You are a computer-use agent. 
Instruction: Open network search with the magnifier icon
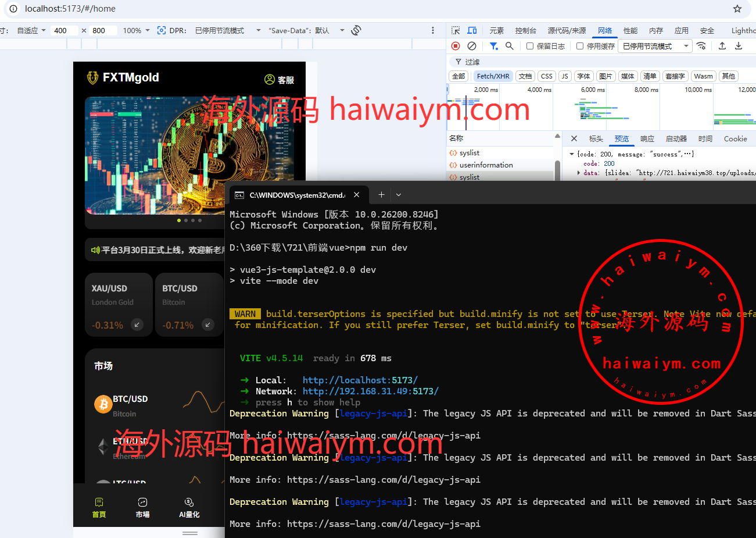pos(510,46)
